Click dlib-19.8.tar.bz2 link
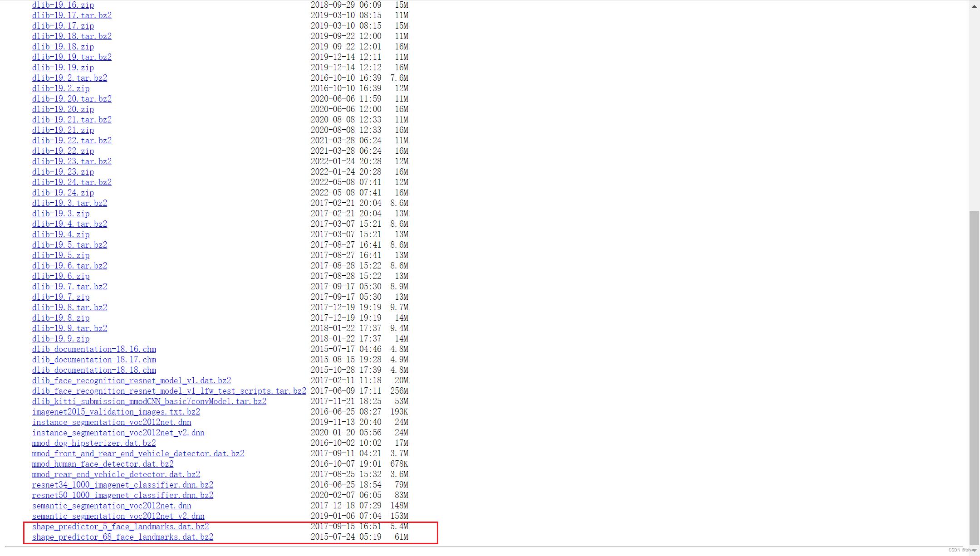980x556 pixels. pyautogui.click(x=69, y=307)
